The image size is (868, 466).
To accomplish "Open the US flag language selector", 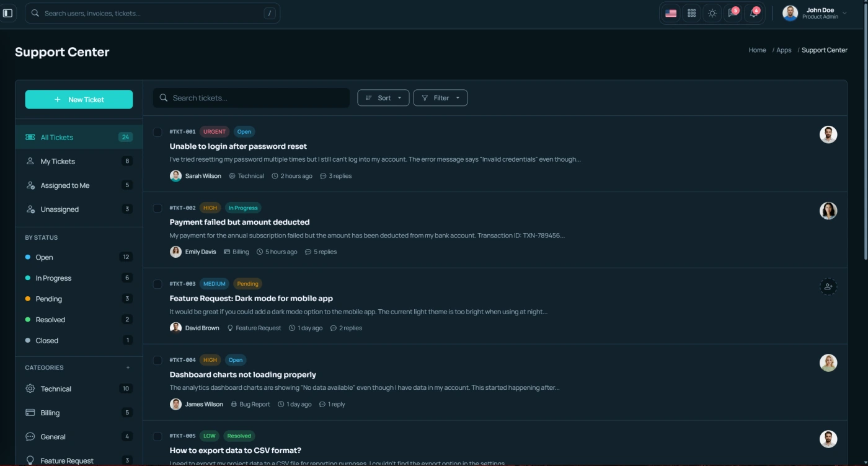I will tap(671, 13).
